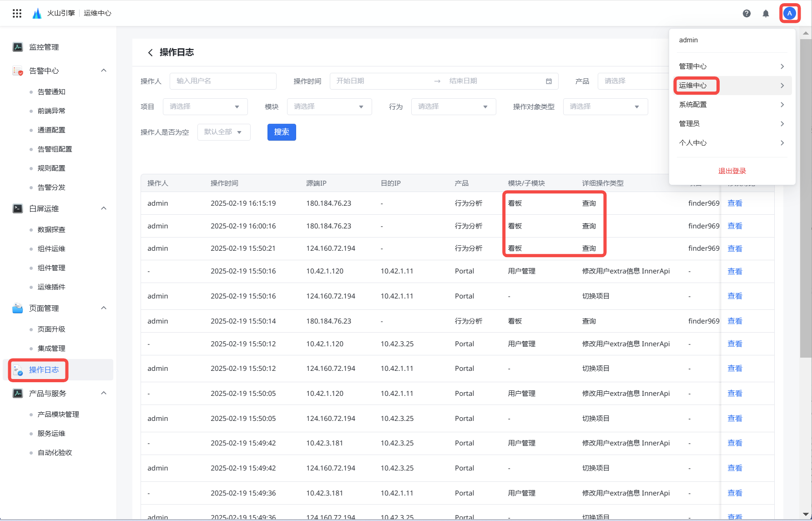
Task: Open calendar icon in date range field
Action: (x=549, y=81)
